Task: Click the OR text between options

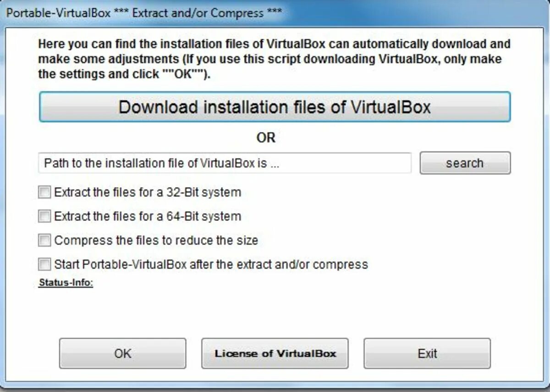Action: (x=266, y=138)
